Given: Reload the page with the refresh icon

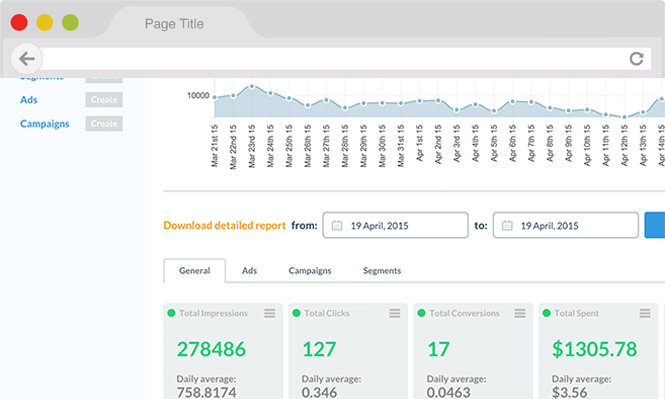Looking at the screenshot, I should tap(636, 59).
